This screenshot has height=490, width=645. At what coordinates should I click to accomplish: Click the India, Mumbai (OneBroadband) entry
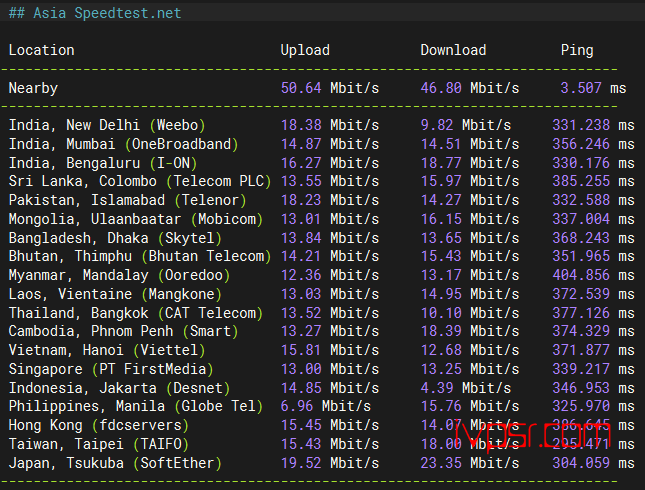[123, 144]
